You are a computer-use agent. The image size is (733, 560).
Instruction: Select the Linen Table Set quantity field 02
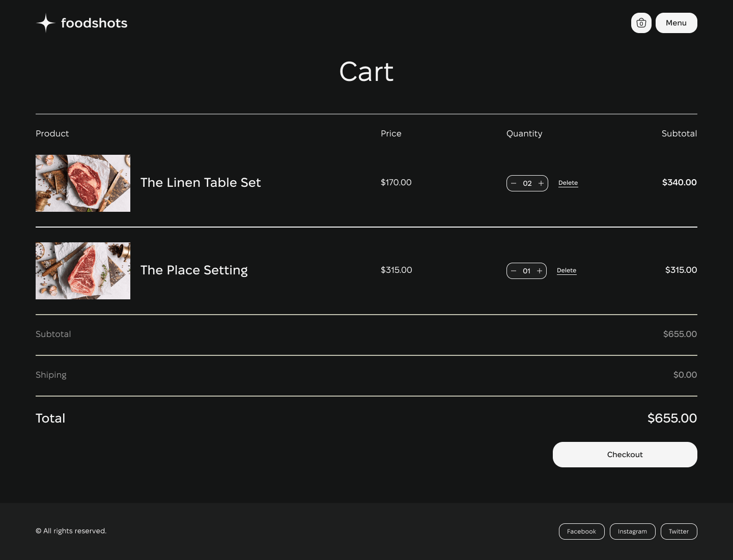[x=527, y=183]
